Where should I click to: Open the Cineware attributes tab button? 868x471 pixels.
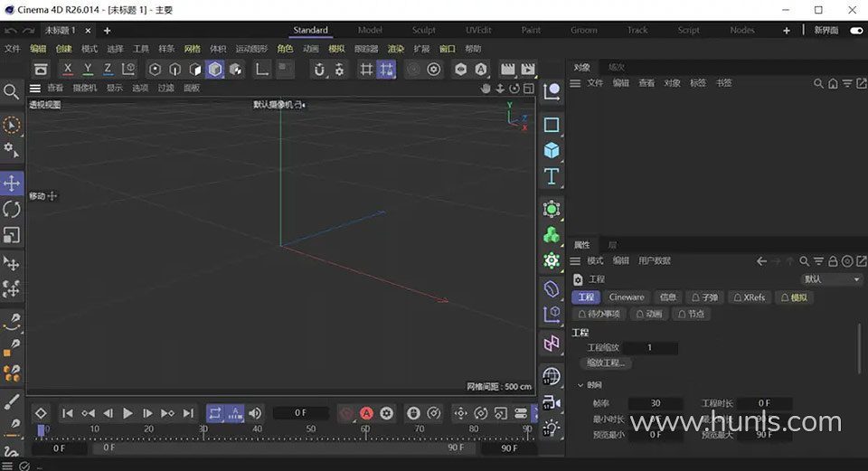627,297
